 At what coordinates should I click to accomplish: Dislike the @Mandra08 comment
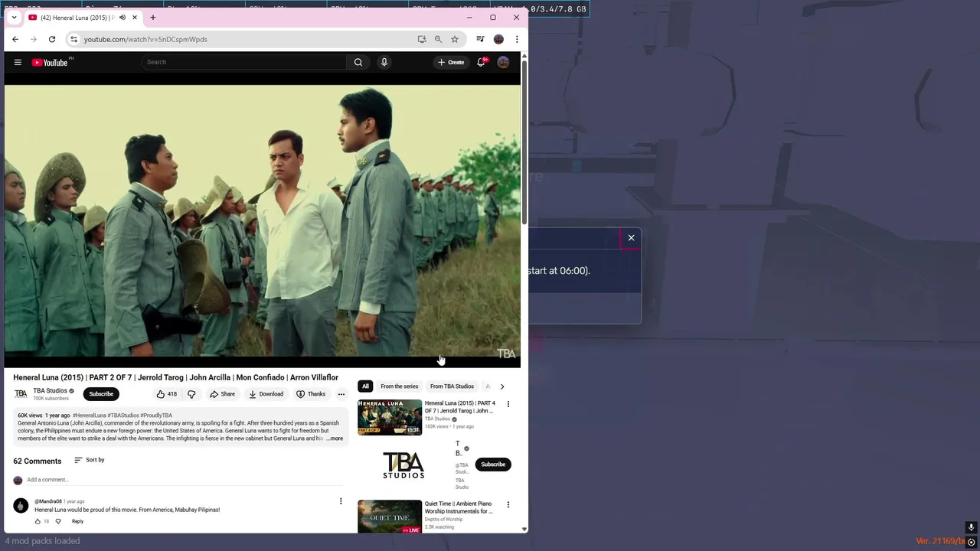pyautogui.click(x=58, y=521)
